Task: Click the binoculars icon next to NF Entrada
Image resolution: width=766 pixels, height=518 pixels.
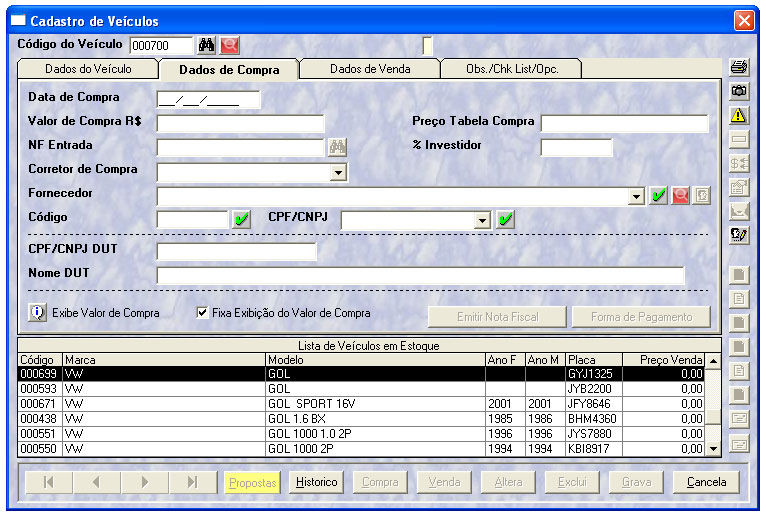Action: click(338, 147)
